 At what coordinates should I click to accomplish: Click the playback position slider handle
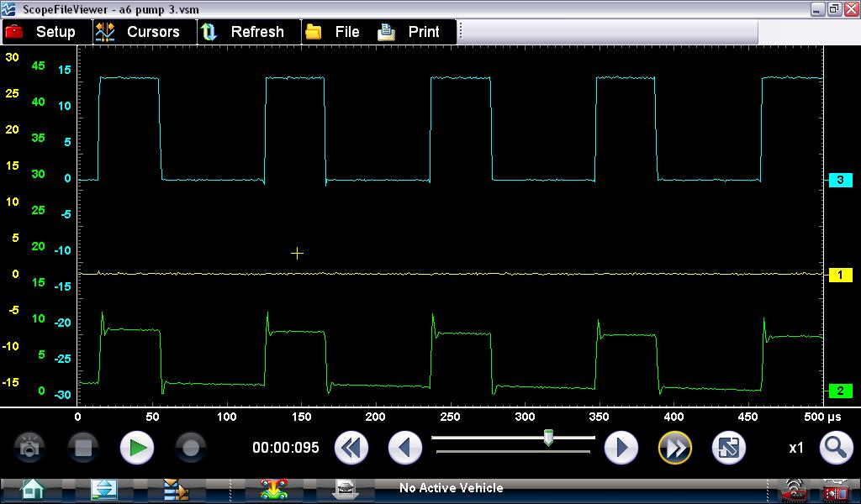pos(548,438)
